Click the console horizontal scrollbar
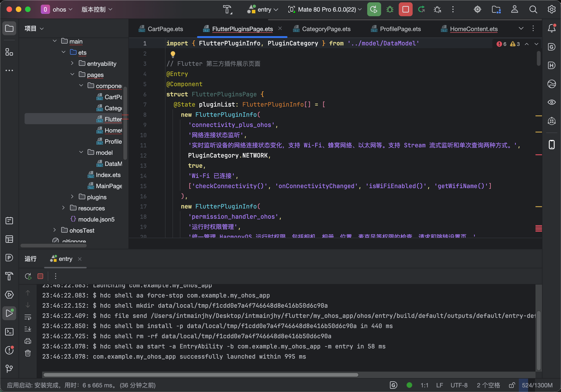The height and width of the screenshot is (392, 561). (200, 375)
